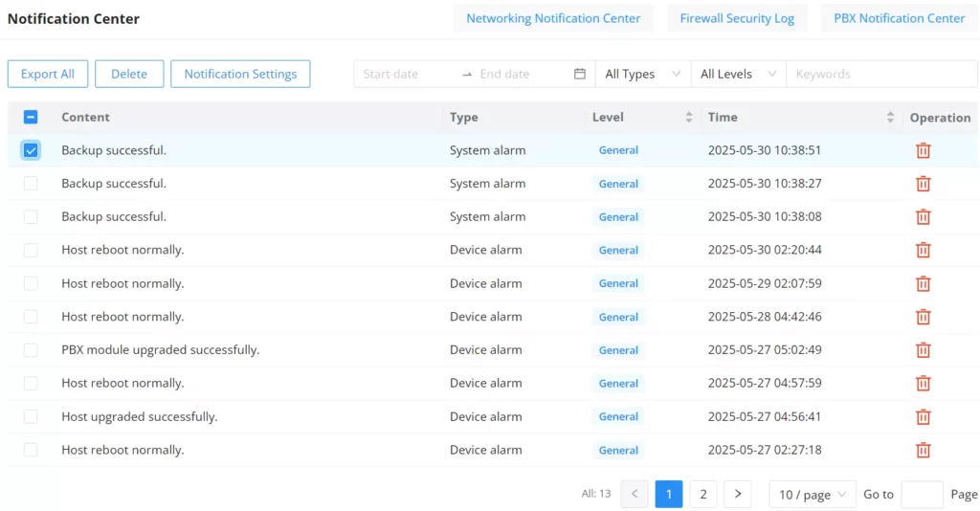Screen dimensions: 980x511
Task: Sort notifications by Level column arrows
Action: tap(689, 117)
